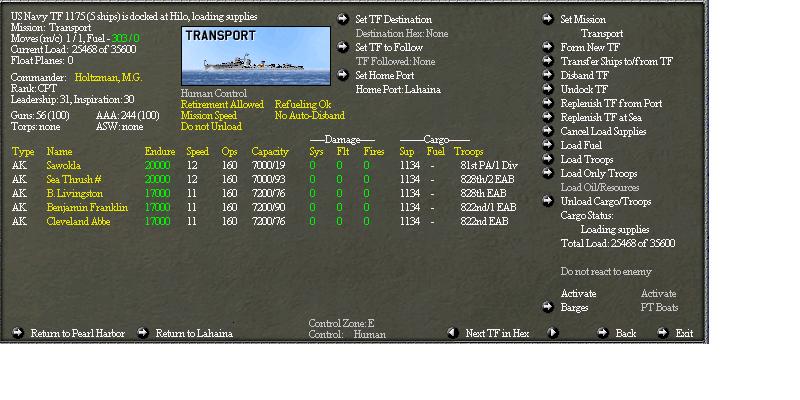
Task: Click arrow icon beside Replenish TF from Port
Action: pos(548,103)
